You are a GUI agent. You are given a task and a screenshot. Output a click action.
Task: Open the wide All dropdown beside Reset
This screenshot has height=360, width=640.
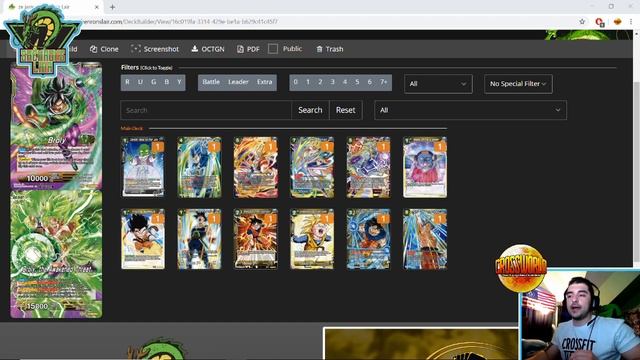point(470,110)
